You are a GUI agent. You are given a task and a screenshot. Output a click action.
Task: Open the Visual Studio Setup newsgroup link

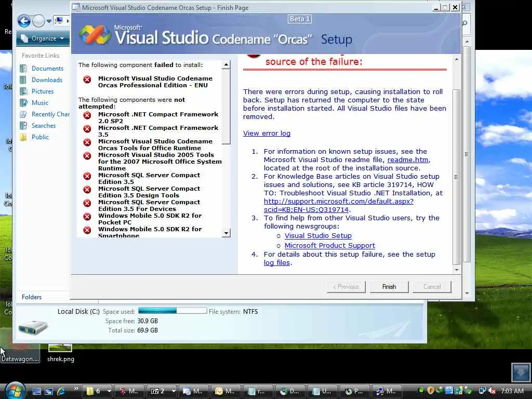[x=318, y=235]
